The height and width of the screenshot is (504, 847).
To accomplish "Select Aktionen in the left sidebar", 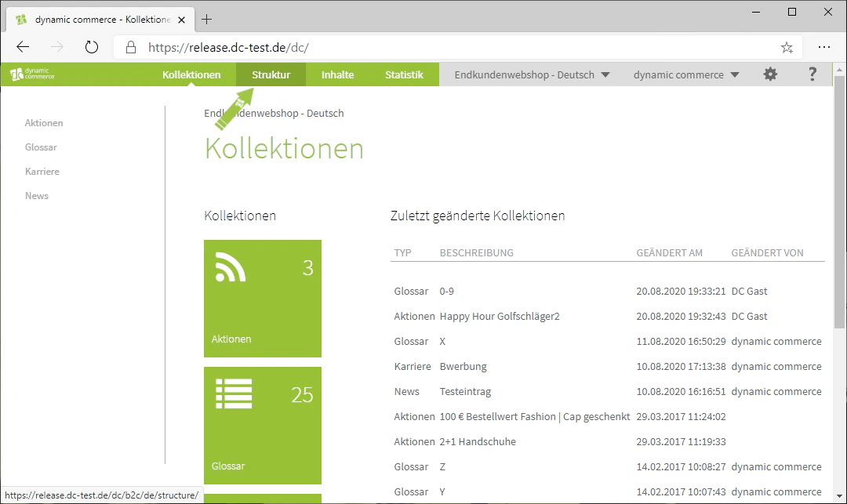I will (44, 123).
